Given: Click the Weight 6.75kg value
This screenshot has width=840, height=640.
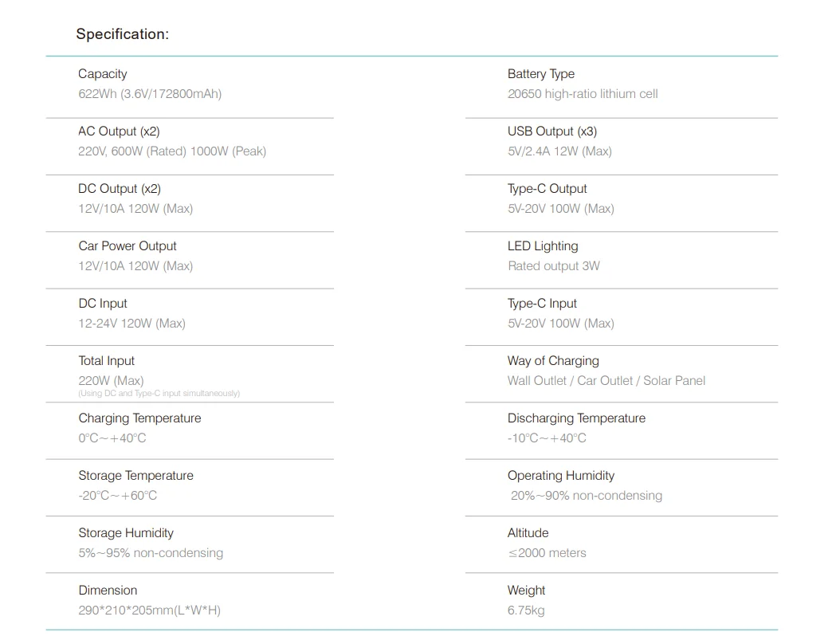Looking at the screenshot, I should [526, 610].
